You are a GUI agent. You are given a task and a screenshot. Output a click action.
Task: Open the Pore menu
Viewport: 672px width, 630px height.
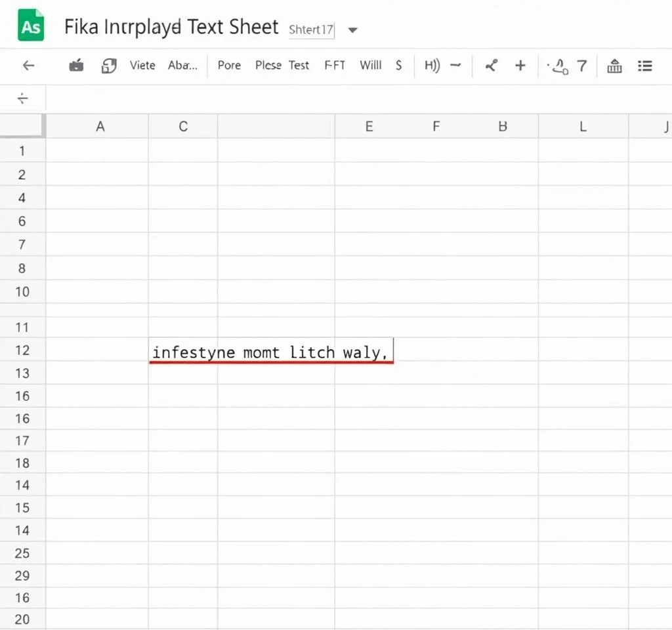(x=229, y=65)
